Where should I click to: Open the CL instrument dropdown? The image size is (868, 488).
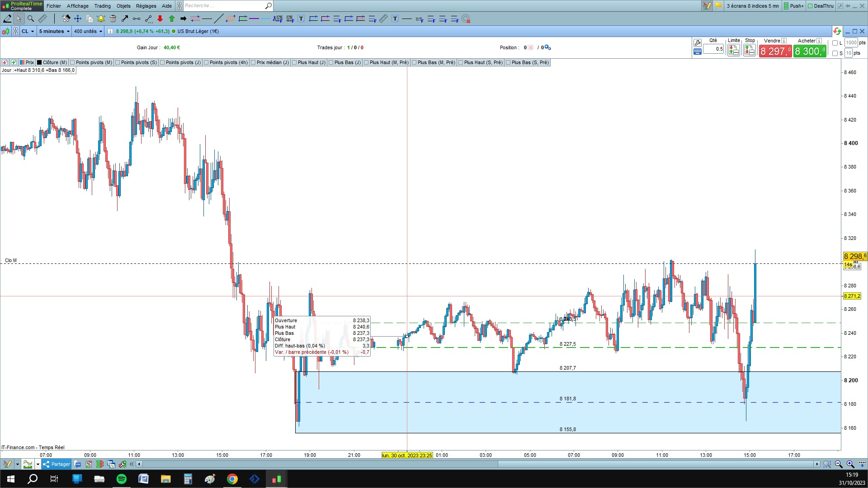coord(28,31)
